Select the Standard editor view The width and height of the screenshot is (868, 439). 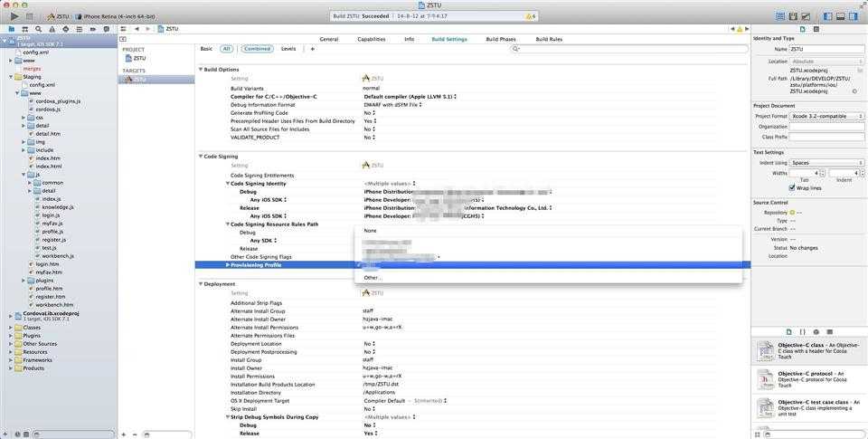780,16
